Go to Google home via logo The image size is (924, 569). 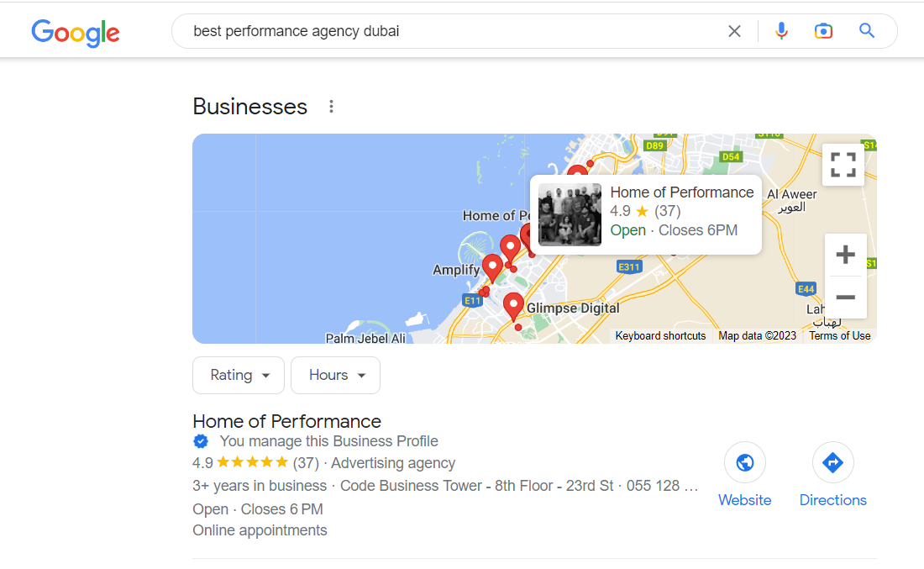76,33
